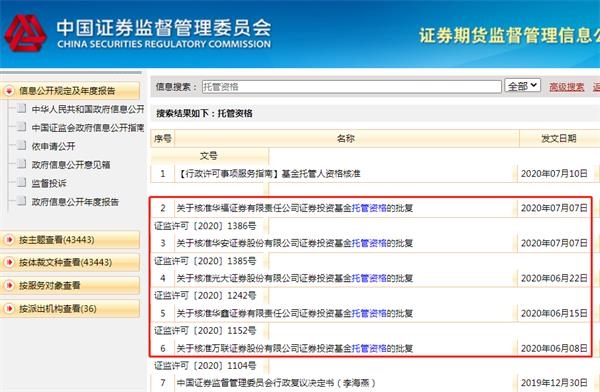The image size is (600, 392).
Task: Click the arrow icon beside 按派出机构查看(36)
Action: (x=9, y=309)
